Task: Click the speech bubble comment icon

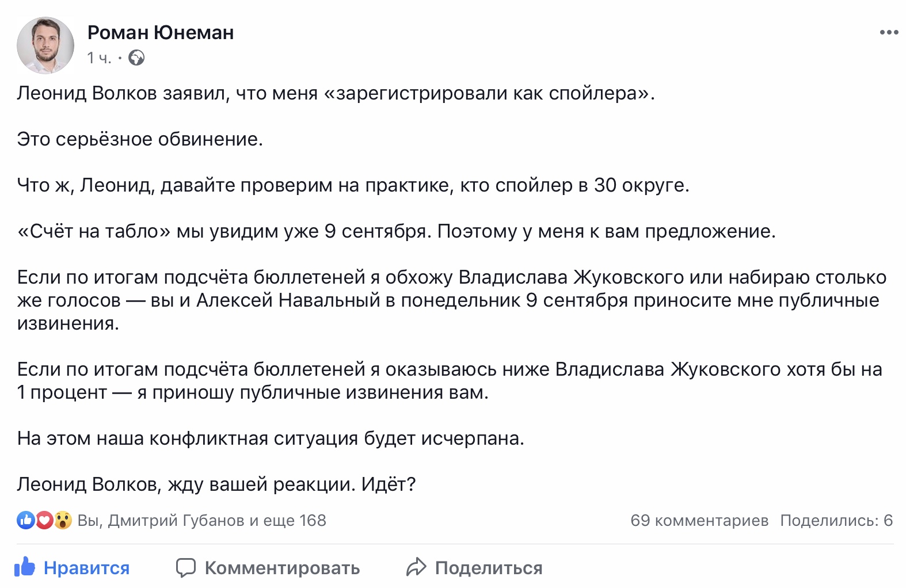Action: [x=186, y=567]
